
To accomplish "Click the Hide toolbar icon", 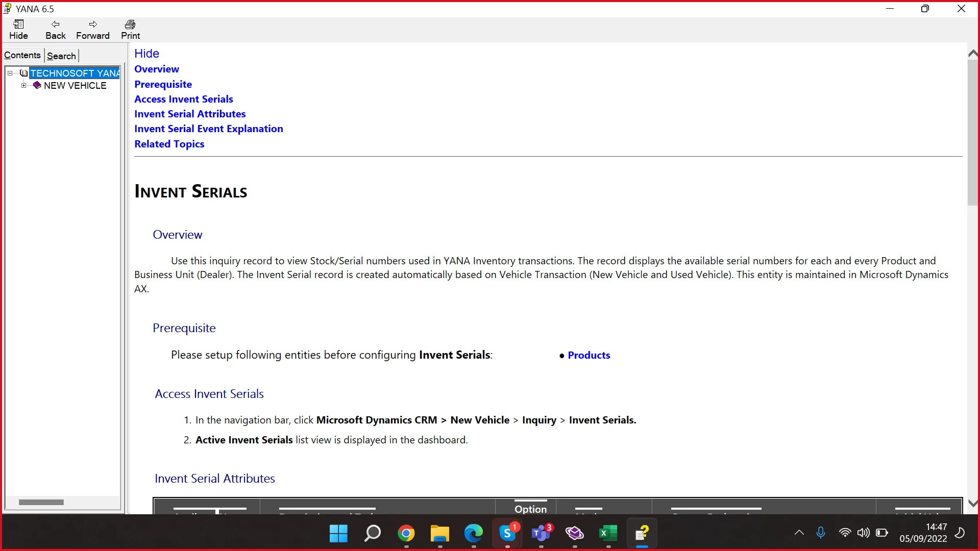I will click(18, 24).
